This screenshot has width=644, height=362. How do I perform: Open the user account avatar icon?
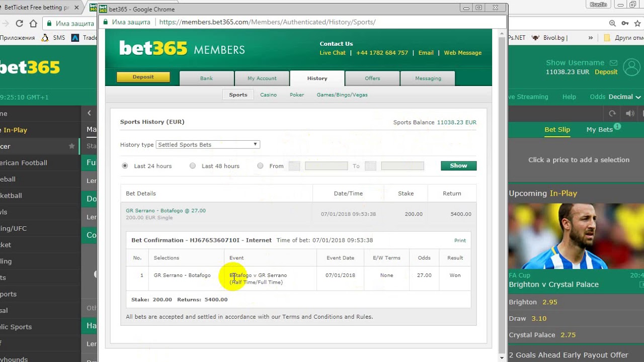[x=631, y=67]
